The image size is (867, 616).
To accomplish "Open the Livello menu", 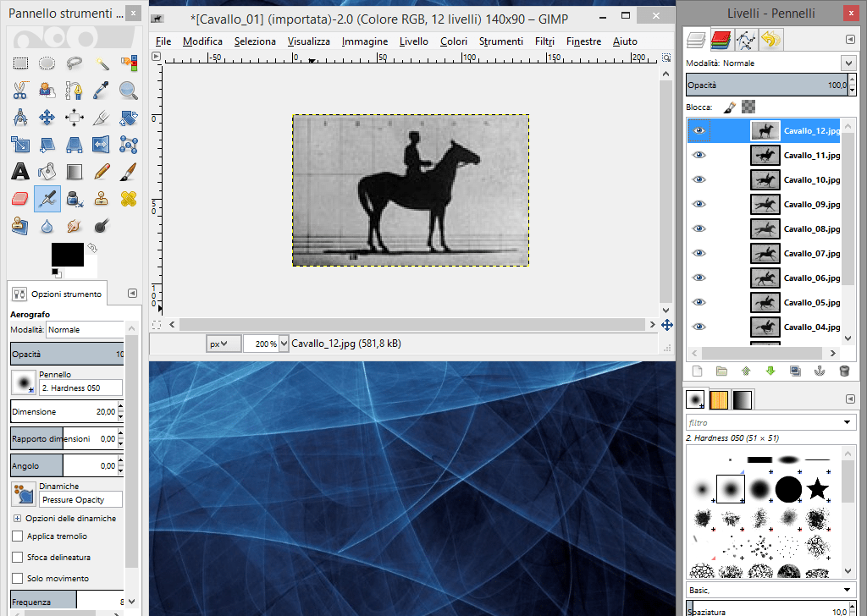I will 413,41.
